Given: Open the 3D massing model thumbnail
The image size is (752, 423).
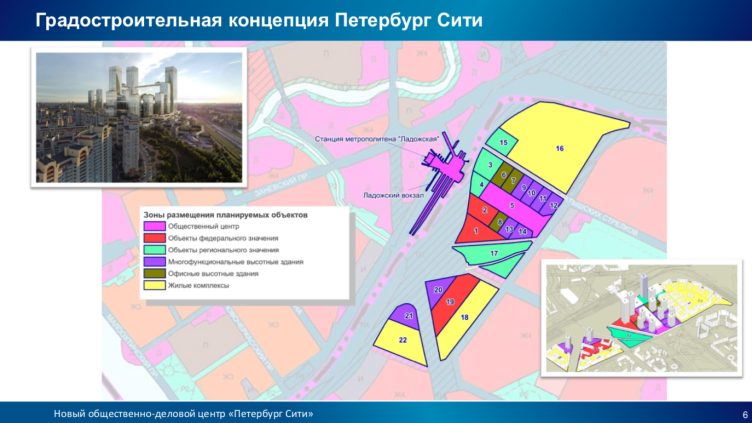Looking at the screenshot, I should 640,318.
